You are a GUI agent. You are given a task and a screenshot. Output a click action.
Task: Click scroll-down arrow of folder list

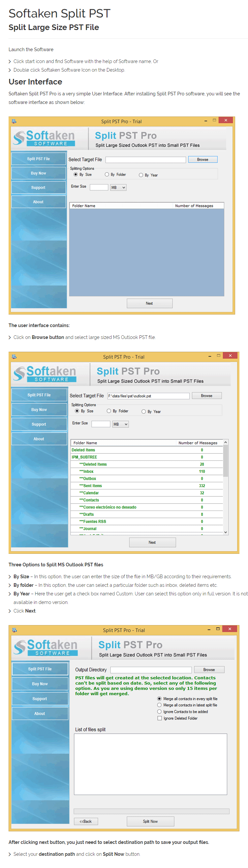point(226,532)
